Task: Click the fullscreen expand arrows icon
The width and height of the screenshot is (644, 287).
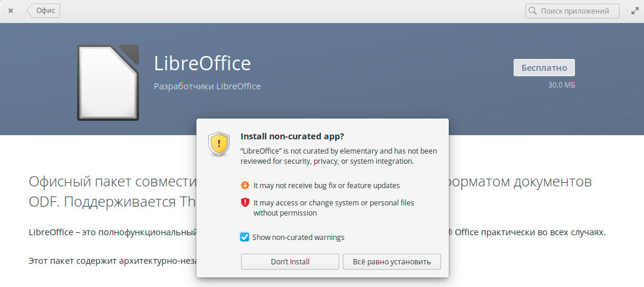Action: pyautogui.click(x=633, y=11)
